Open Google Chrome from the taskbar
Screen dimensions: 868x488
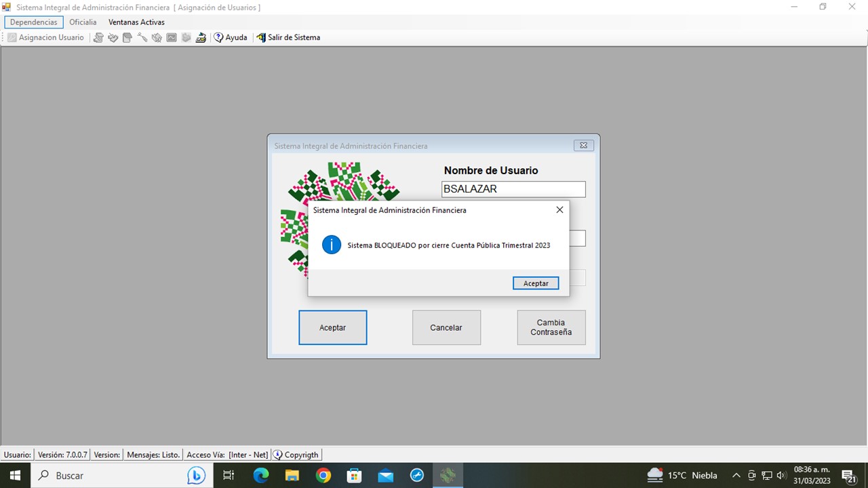[x=323, y=476]
